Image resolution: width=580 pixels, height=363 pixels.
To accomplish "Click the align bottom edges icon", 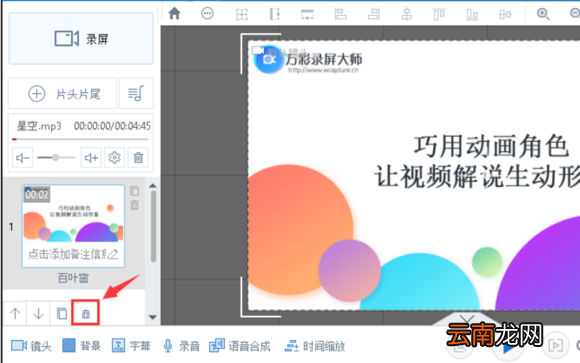I will coord(472,14).
